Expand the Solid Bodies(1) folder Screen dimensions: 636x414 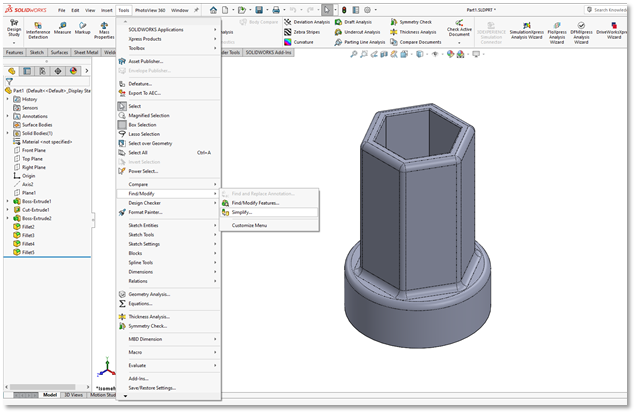tap(7, 133)
